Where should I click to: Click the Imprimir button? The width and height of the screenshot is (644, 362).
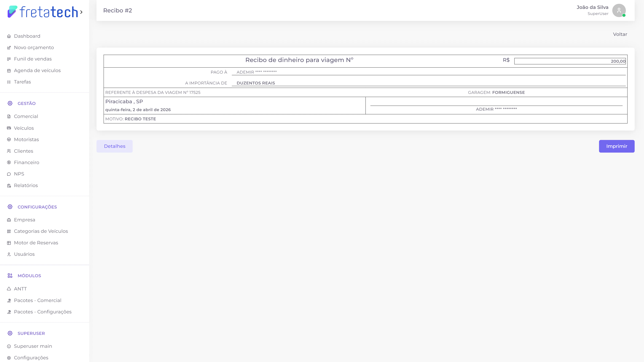click(616, 146)
